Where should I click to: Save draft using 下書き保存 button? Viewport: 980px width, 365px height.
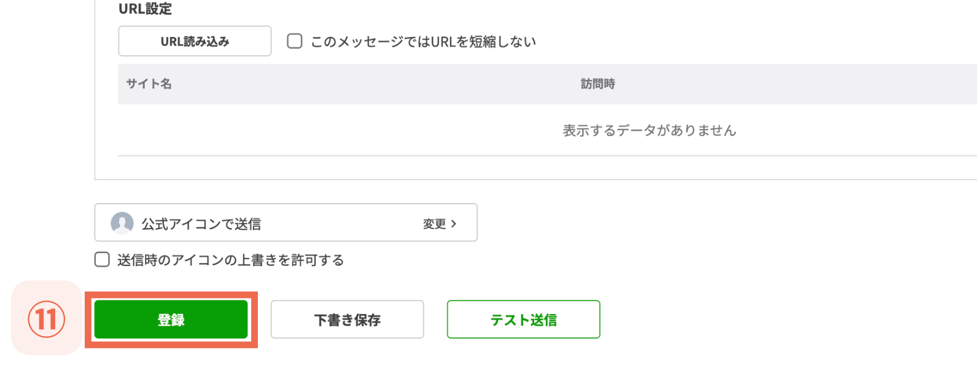tap(347, 319)
